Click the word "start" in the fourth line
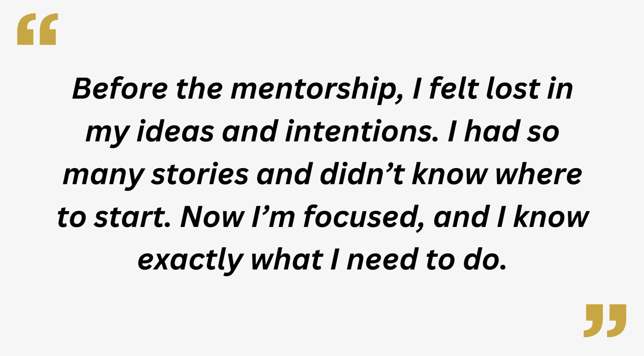 coord(133,217)
